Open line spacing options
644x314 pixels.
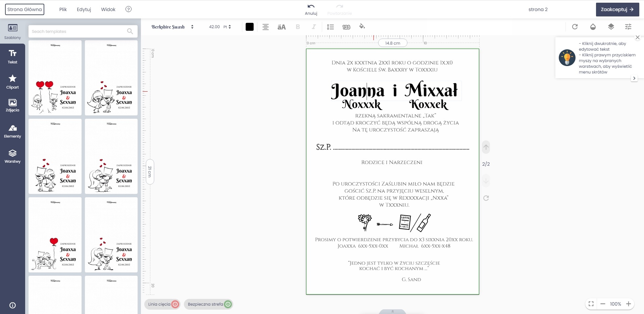tap(330, 27)
